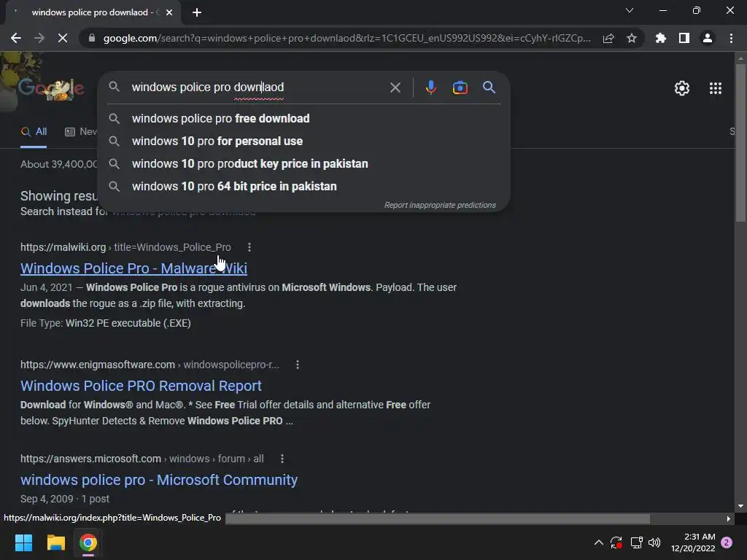Click Report inappropriate predictions
The height and width of the screenshot is (560, 747).
(x=440, y=205)
